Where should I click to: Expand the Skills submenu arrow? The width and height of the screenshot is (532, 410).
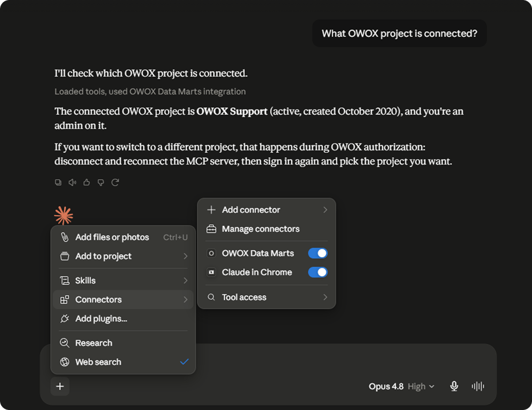pyautogui.click(x=186, y=280)
